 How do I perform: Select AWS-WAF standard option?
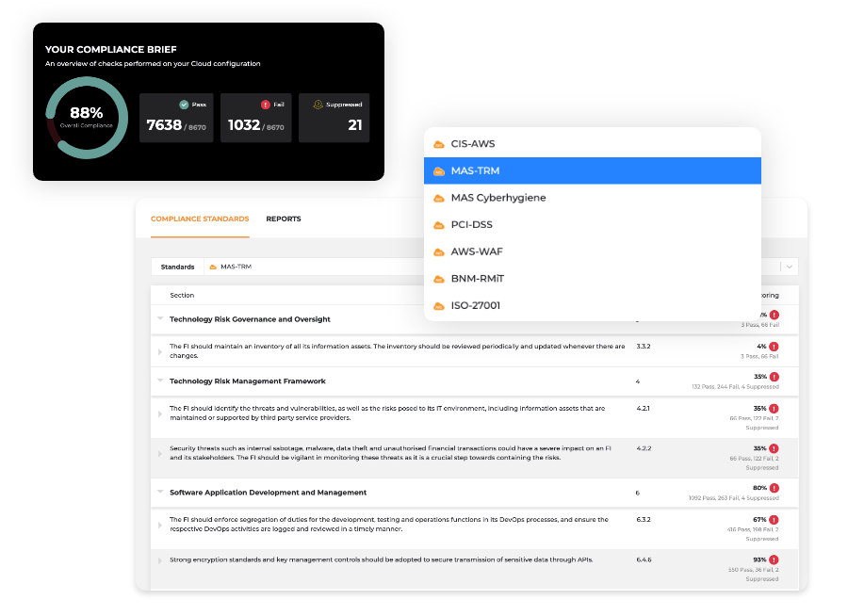(x=593, y=252)
